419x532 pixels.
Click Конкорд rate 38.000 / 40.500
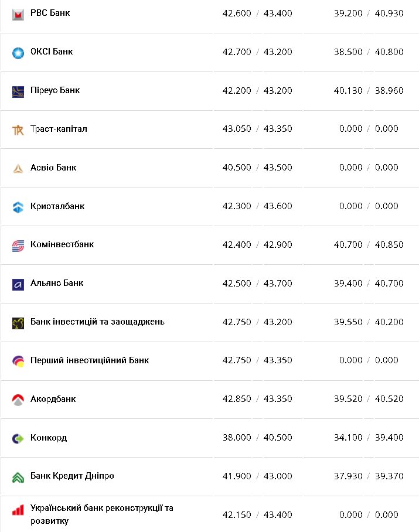pos(257,437)
